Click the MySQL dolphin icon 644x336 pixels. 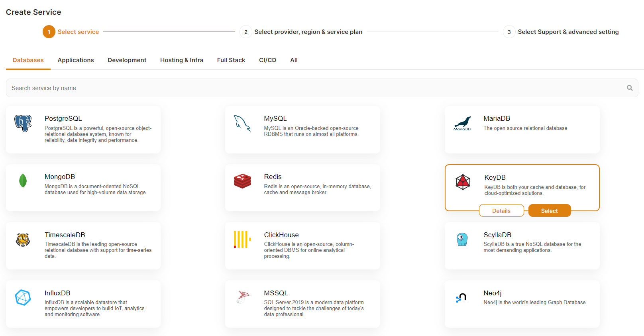pyautogui.click(x=242, y=123)
